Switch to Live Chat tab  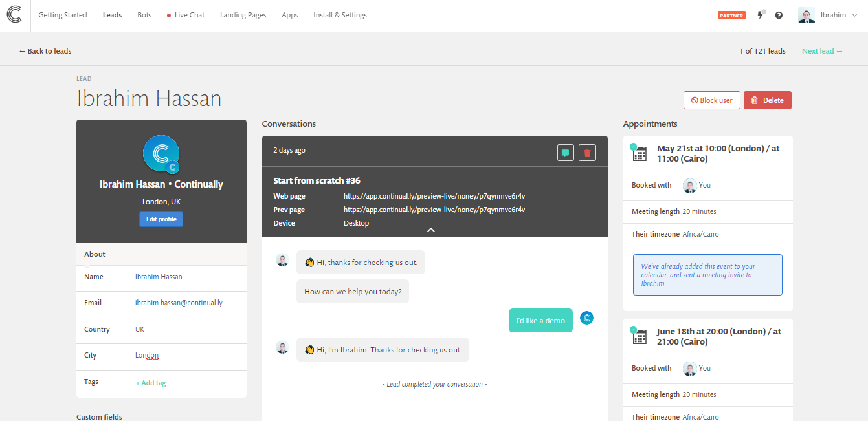(186, 15)
